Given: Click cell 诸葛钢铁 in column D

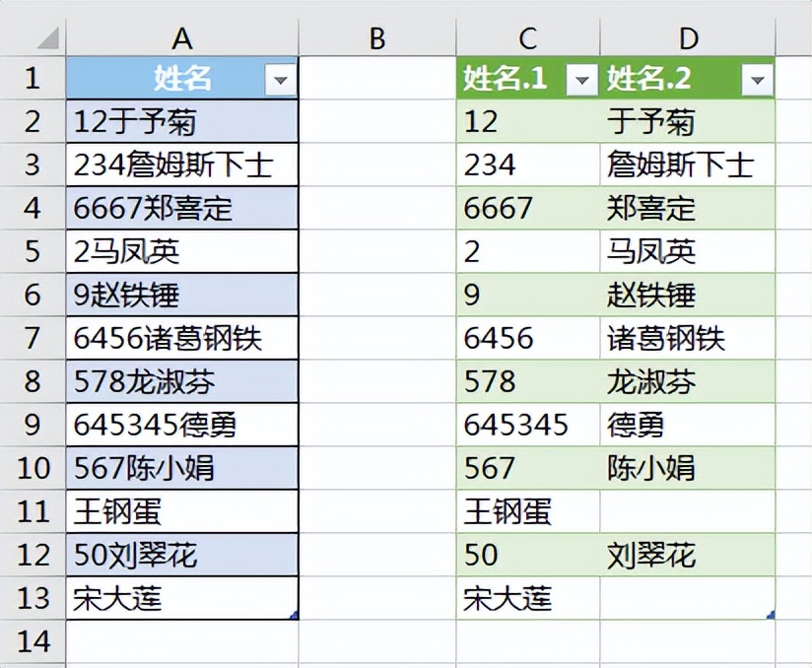Looking at the screenshot, I should tap(688, 338).
